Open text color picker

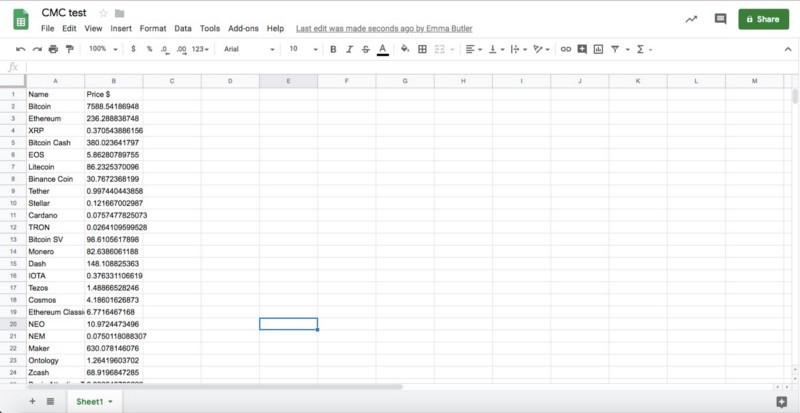click(383, 49)
